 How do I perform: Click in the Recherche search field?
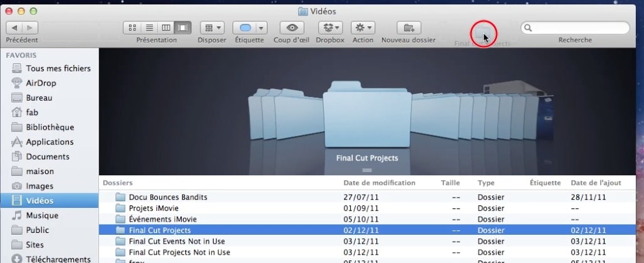(575, 28)
